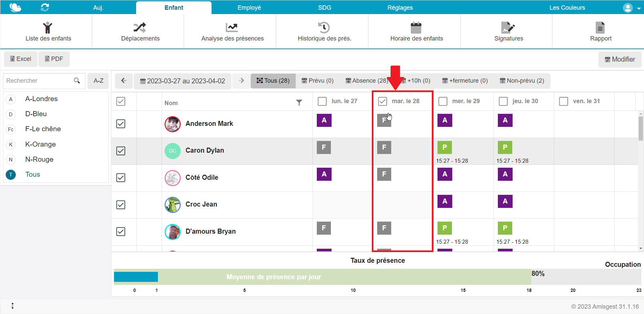644x314 pixels.
Task: Export to Excel
Action: pyautogui.click(x=20, y=59)
